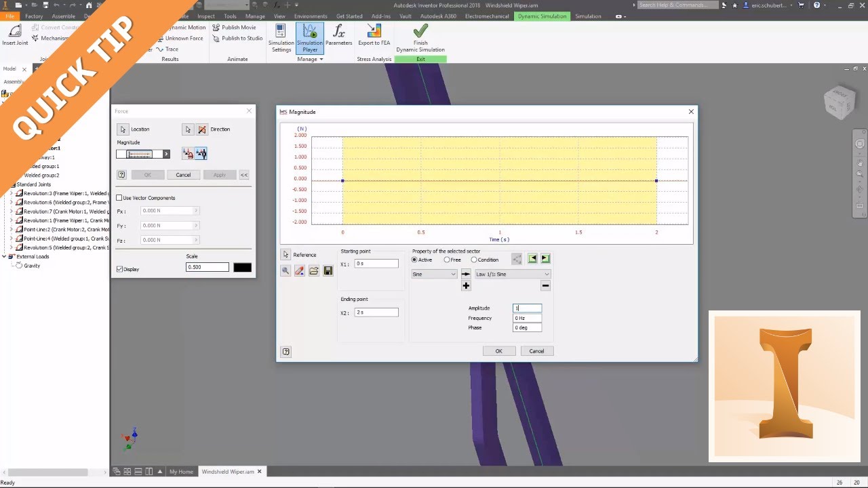Viewport: 868px width, 488px height.
Task: Select the Trace tool
Action: point(167,49)
